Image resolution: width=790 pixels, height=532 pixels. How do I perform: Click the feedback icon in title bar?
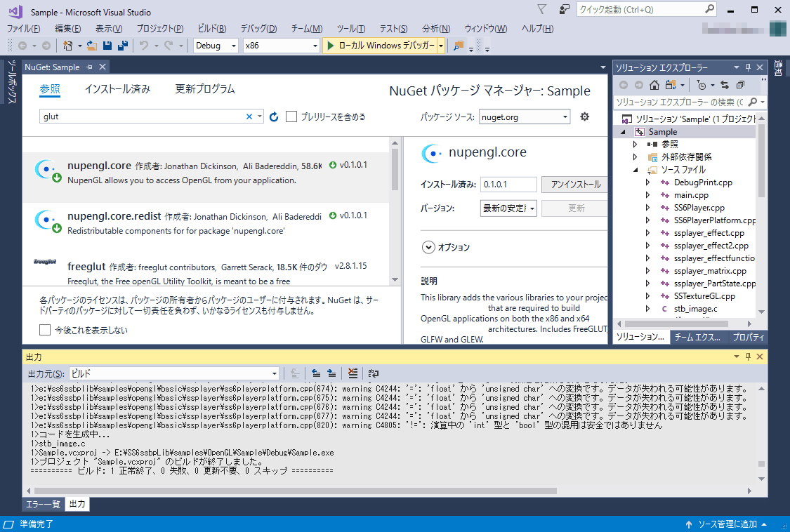click(x=565, y=10)
